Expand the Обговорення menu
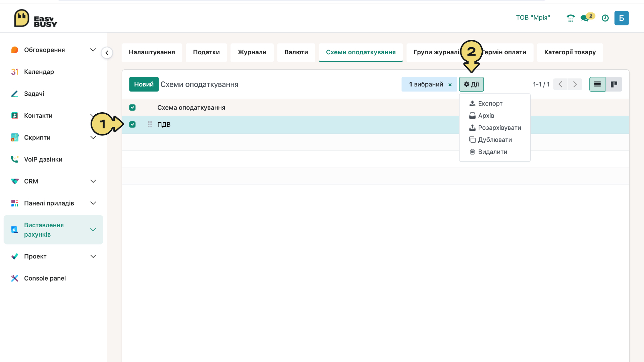 click(93, 50)
